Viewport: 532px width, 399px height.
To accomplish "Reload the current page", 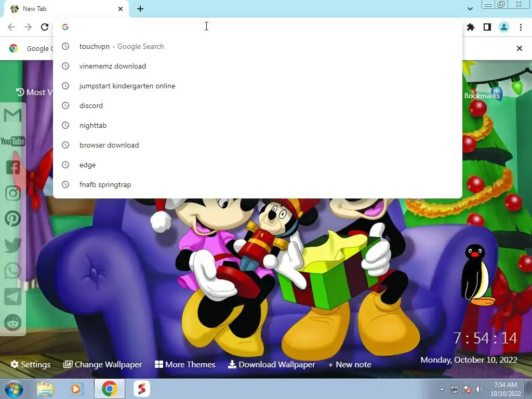I will click(x=45, y=27).
